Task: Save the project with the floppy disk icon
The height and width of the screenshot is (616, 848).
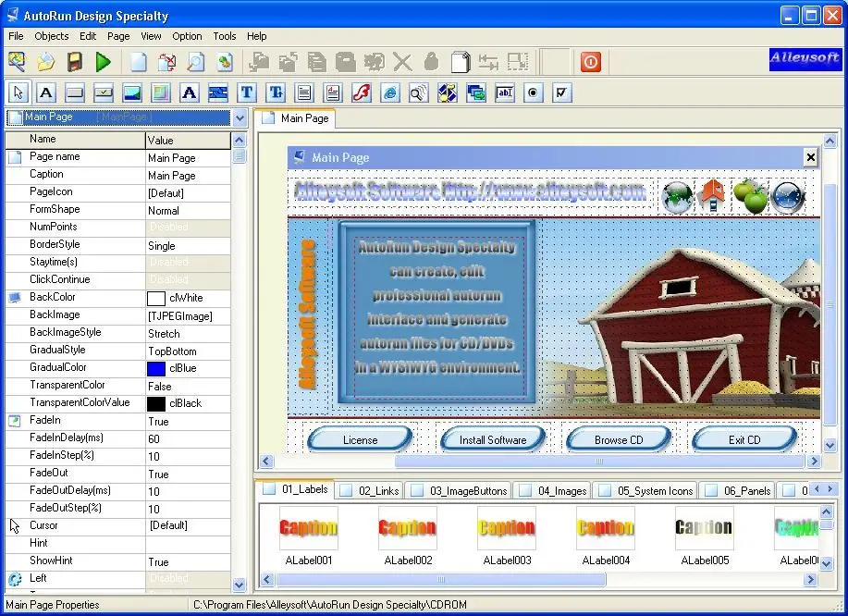Action: [75, 62]
